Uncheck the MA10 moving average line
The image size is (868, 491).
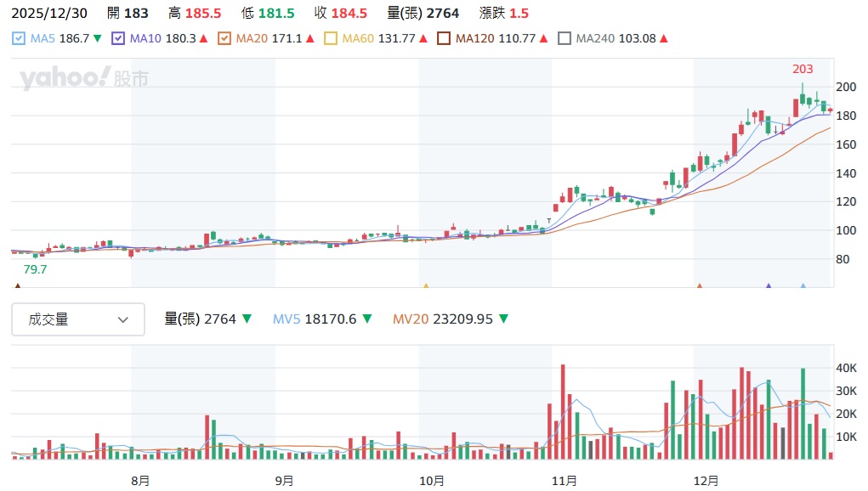coord(118,38)
